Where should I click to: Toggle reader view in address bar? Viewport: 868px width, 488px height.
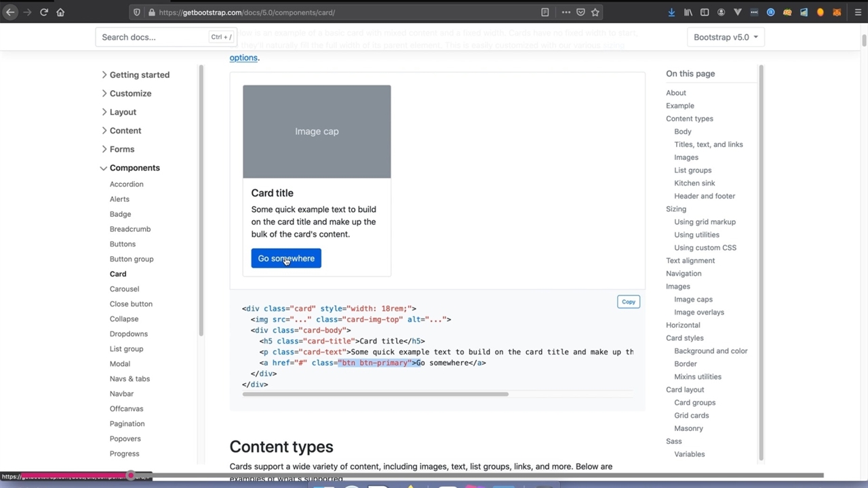point(545,12)
